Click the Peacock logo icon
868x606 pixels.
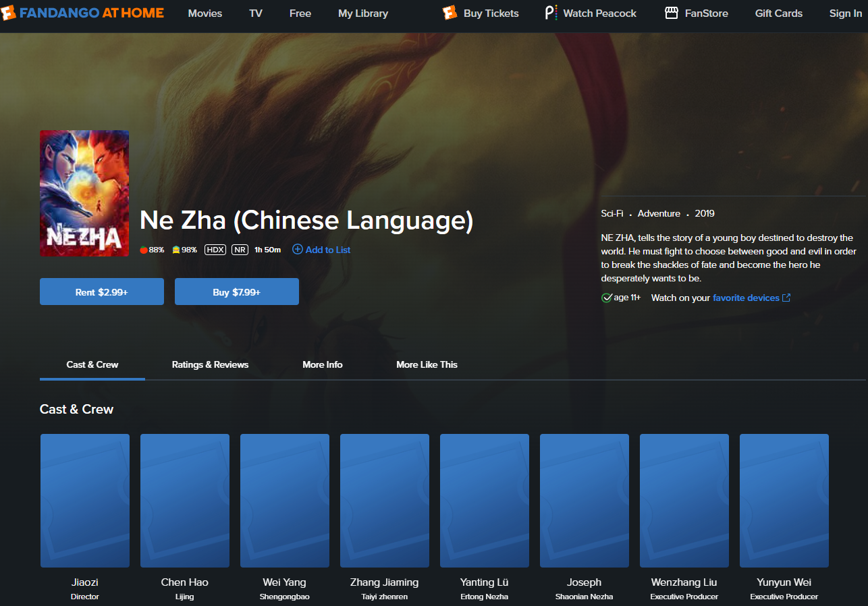(x=551, y=13)
